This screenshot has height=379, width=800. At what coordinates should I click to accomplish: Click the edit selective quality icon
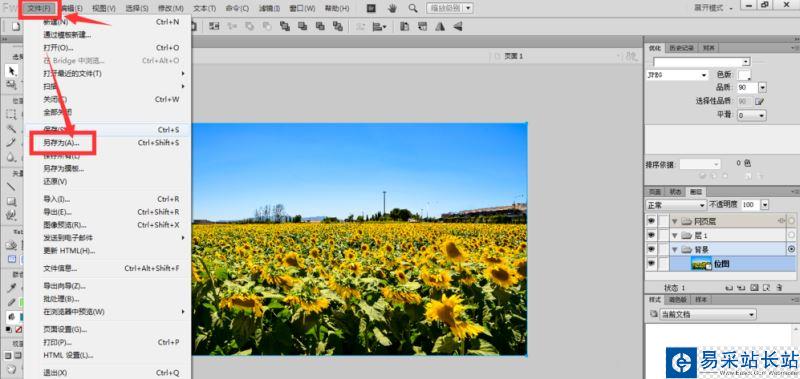(x=759, y=102)
